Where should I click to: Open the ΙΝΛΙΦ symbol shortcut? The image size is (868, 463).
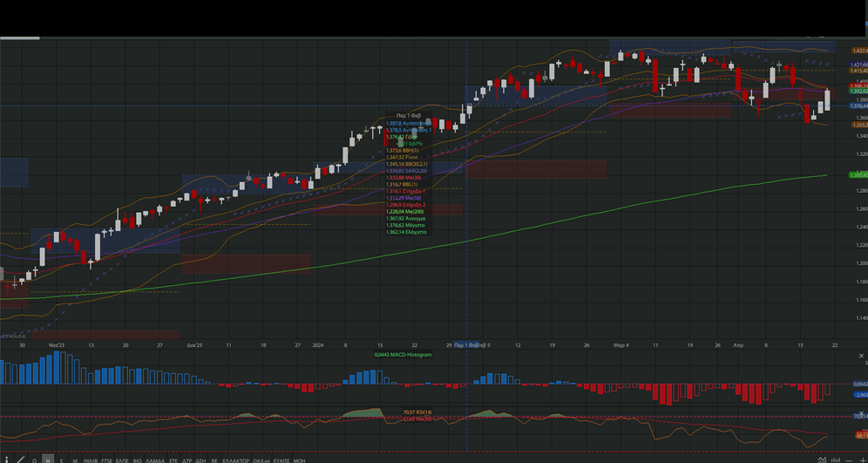pyautogui.click(x=91, y=460)
